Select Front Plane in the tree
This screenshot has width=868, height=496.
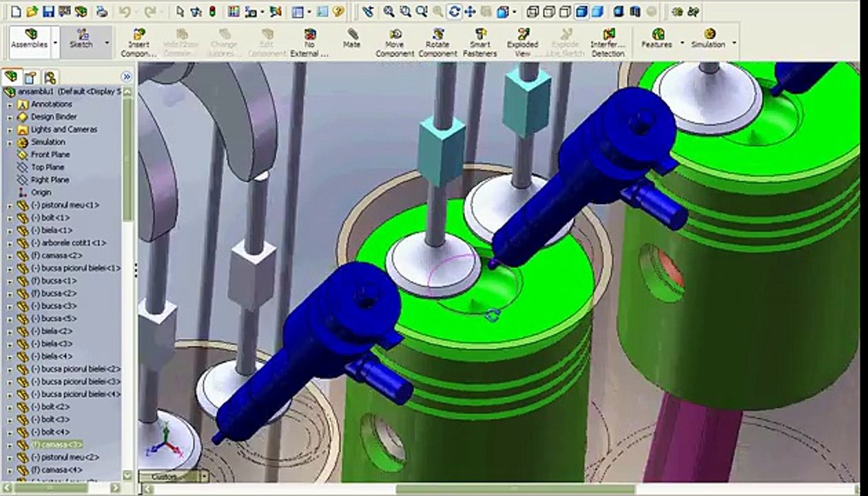pyautogui.click(x=50, y=155)
